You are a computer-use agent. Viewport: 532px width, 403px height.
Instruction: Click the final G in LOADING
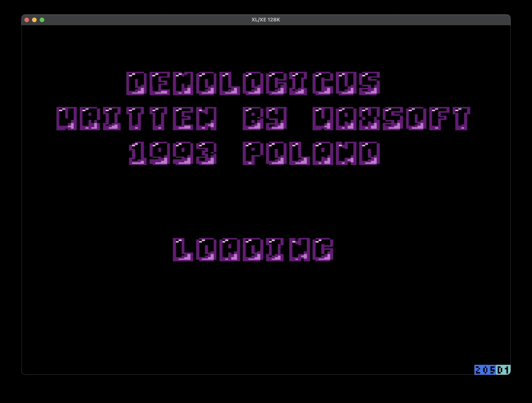(x=323, y=249)
